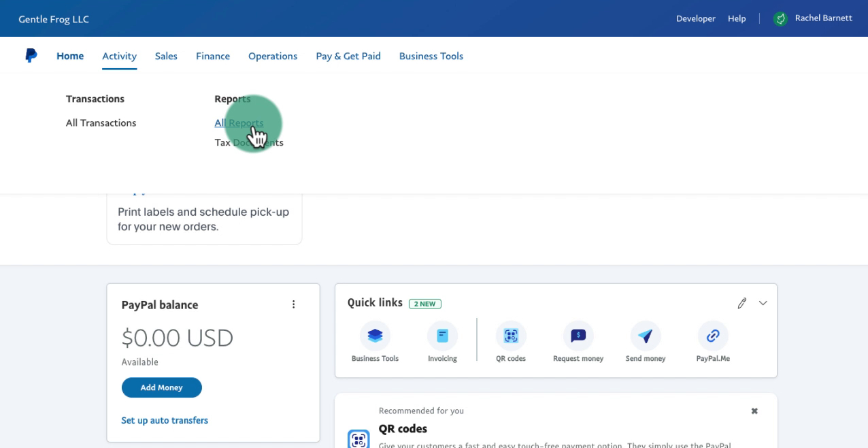Viewport: 868px width, 448px height.
Task: Open the Activity menu
Action: (120, 56)
